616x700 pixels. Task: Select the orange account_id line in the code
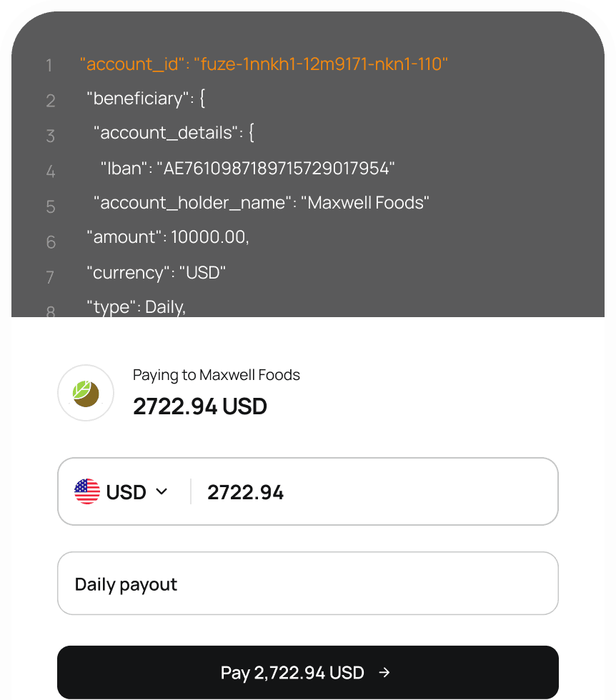[x=264, y=64]
